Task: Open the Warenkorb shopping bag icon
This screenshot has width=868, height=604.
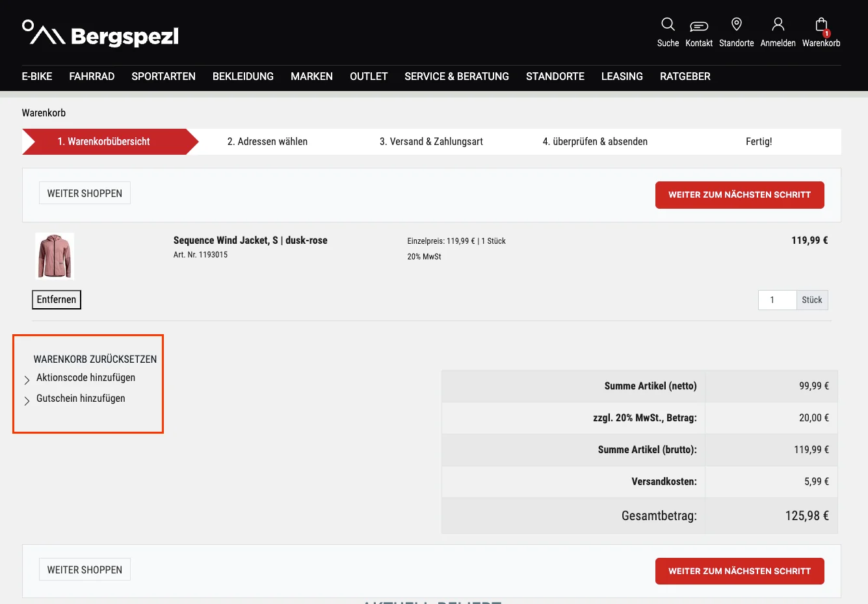Action: tap(821, 25)
